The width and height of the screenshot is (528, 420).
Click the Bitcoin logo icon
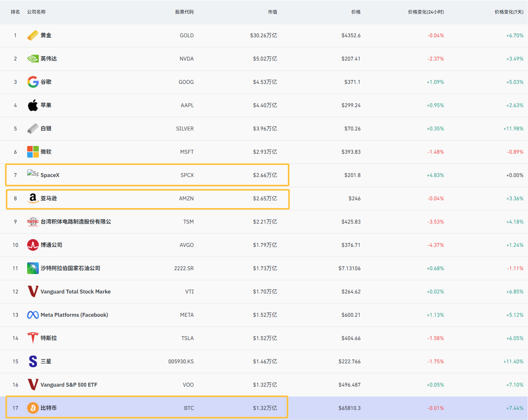coord(33,408)
